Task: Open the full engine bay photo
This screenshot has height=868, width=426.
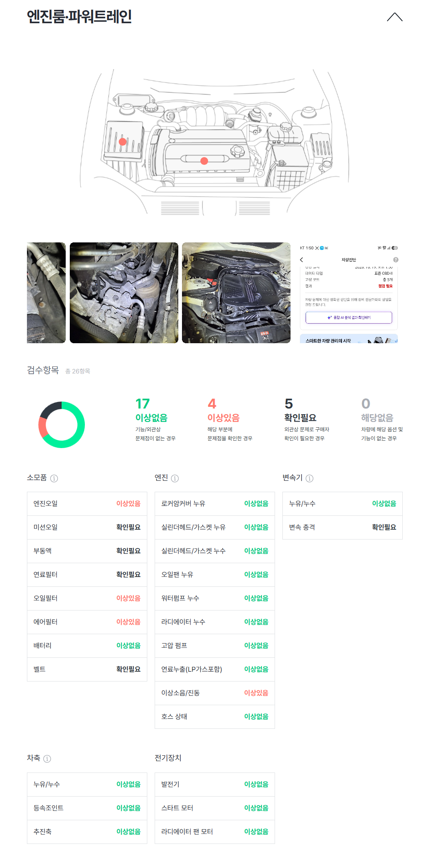Action: [236, 293]
